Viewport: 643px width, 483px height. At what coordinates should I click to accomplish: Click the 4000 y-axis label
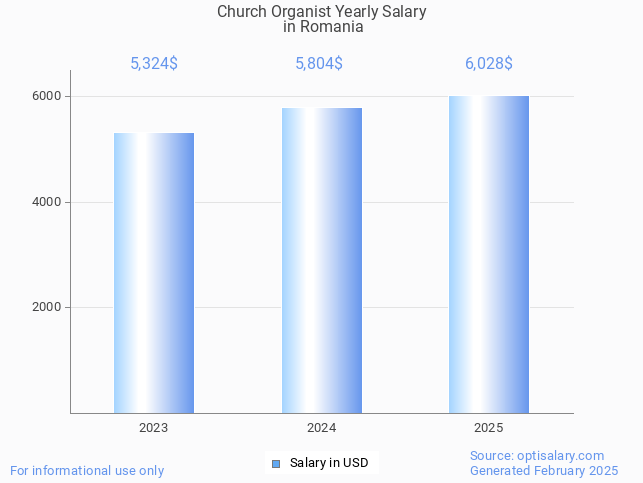tap(46, 202)
